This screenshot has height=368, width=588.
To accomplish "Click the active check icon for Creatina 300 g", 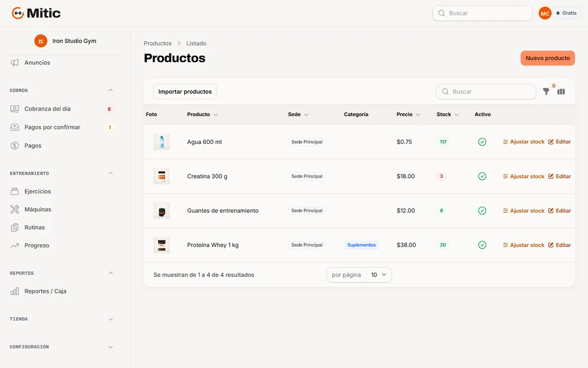I will [482, 177].
